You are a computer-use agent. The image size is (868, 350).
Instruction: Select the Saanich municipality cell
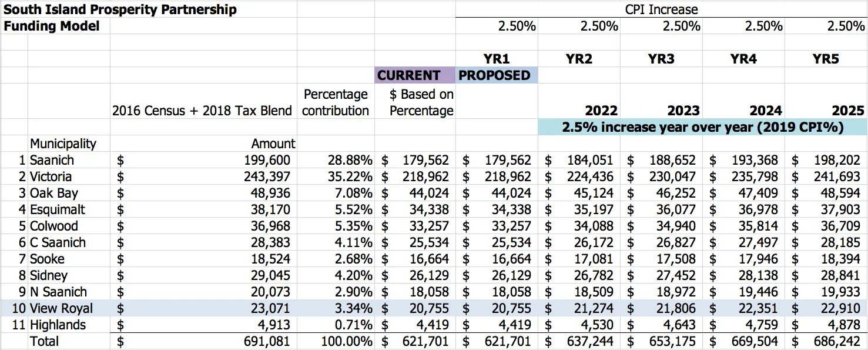point(51,160)
